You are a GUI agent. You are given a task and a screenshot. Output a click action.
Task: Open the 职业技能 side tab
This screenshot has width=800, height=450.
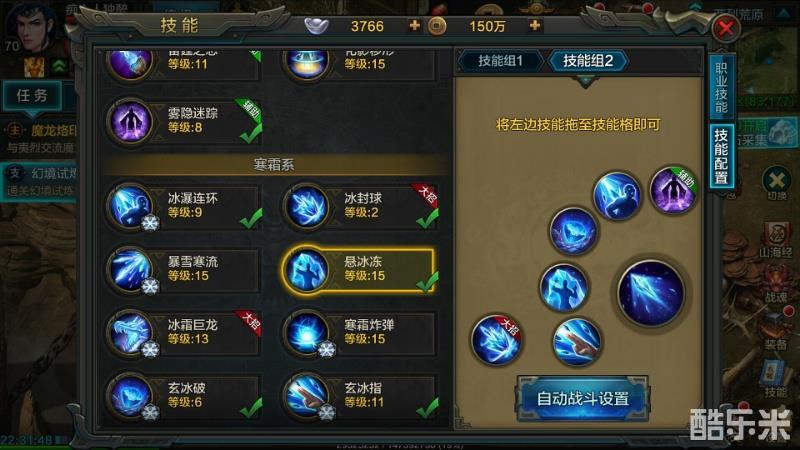tap(721, 87)
